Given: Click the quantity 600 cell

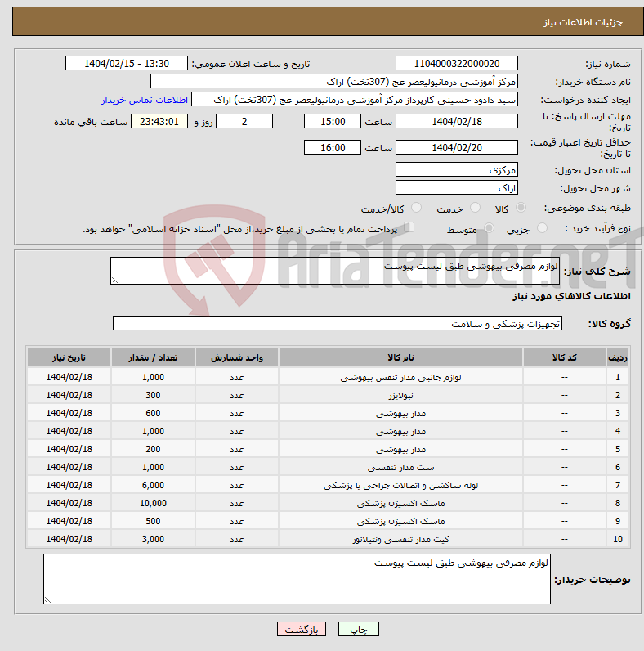Looking at the screenshot, I should click(x=153, y=413).
